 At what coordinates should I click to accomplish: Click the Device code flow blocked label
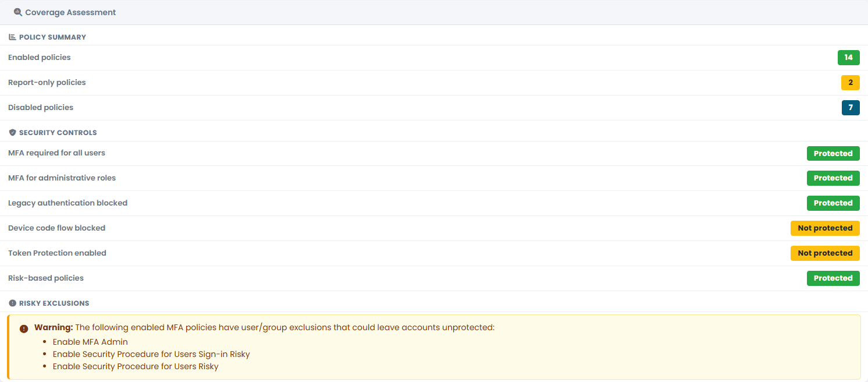click(x=56, y=228)
